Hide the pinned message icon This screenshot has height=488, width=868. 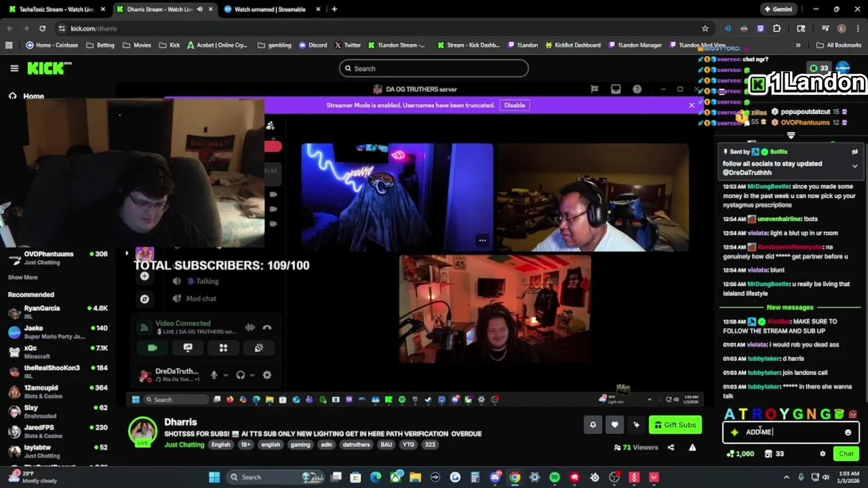click(854, 152)
